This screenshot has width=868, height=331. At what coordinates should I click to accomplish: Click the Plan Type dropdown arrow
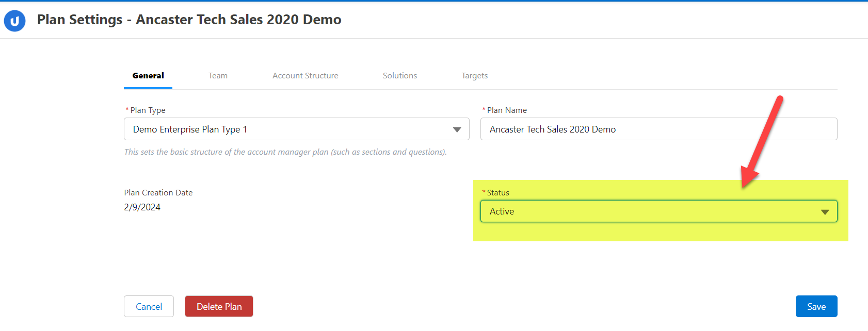pyautogui.click(x=457, y=129)
